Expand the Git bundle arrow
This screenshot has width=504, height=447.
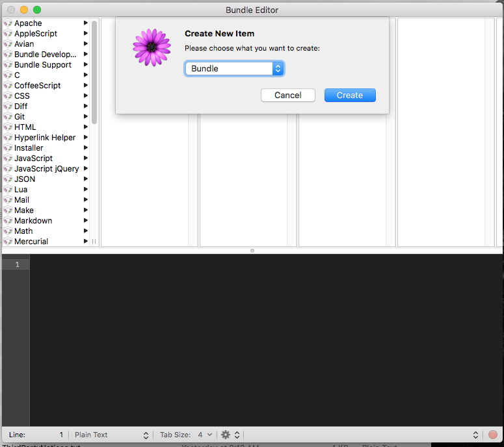(x=85, y=116)
